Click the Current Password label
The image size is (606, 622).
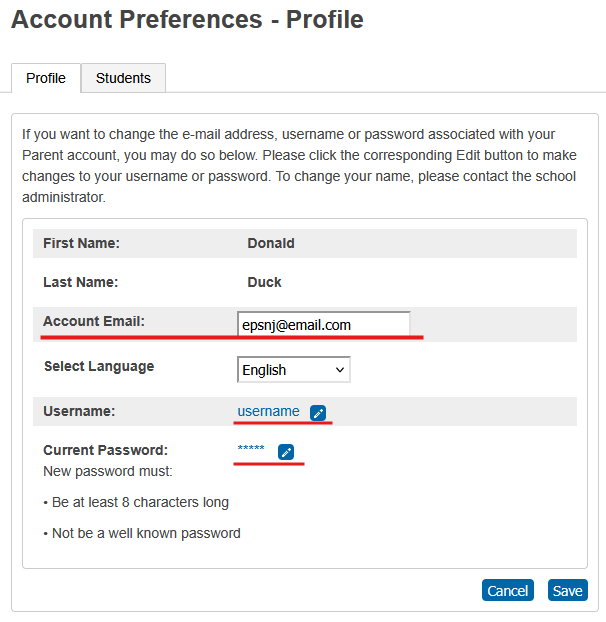[105, 450]
